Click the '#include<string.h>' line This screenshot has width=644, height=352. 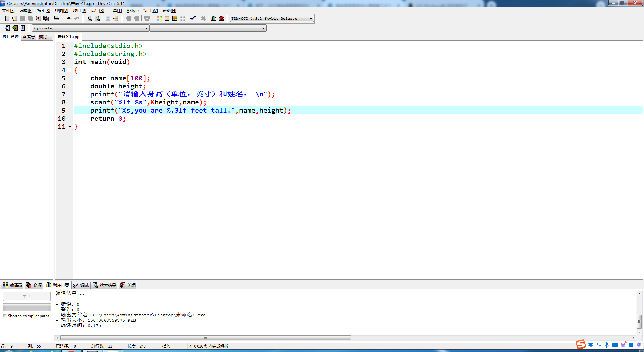pos(110,54)
